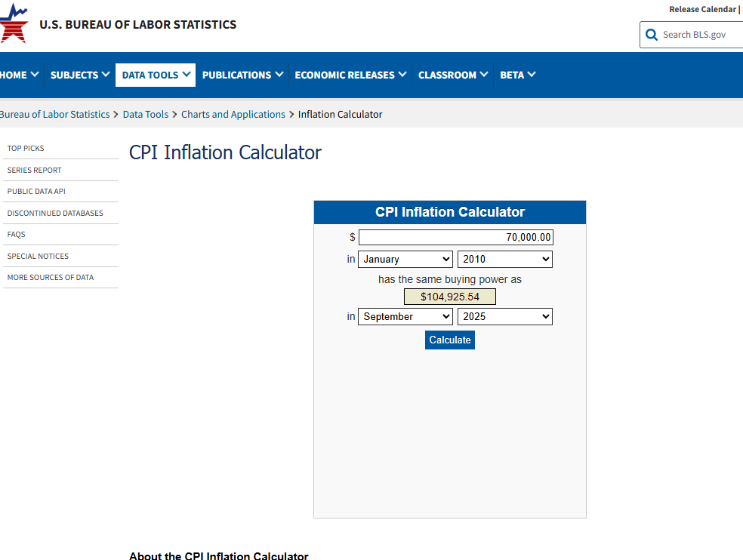The width and height of the screenshot is (743, 560).
Task: Open the BETA menu
Action: pyautogui.click(x=517, y=75)
